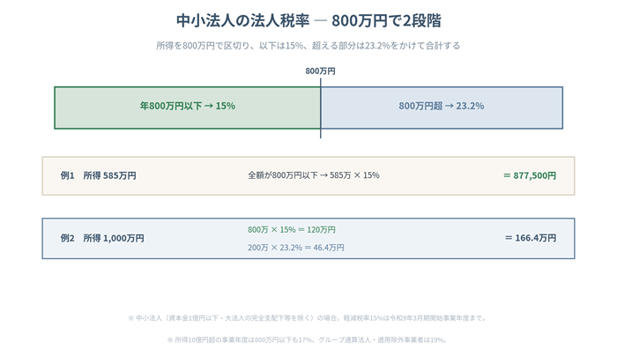The height and width of the screenshot is (364, 617).
Task: Click the 例1 beige example box
Action: (308, 176)
